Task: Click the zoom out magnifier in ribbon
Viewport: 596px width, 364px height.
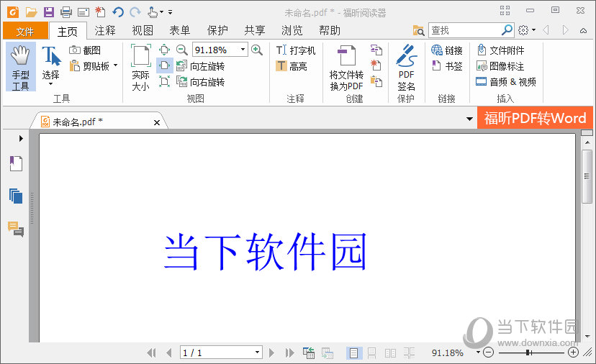Action: 182,50
